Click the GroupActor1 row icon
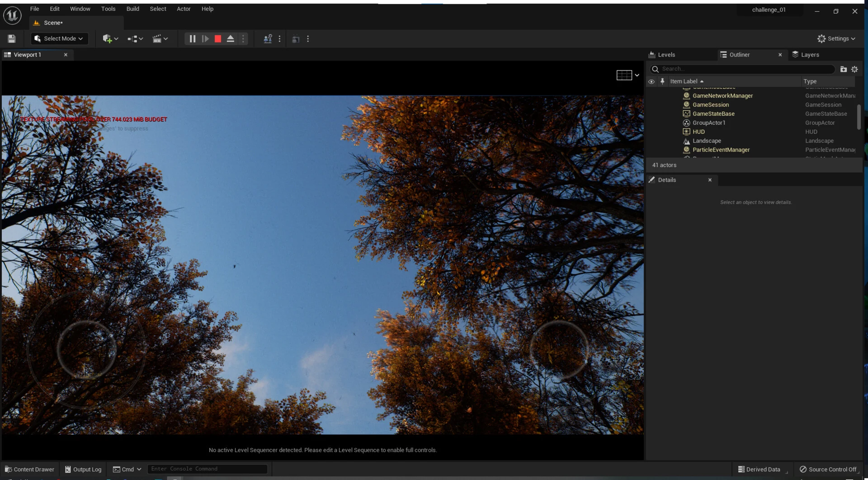868x480 pixels. coord(686,123)
